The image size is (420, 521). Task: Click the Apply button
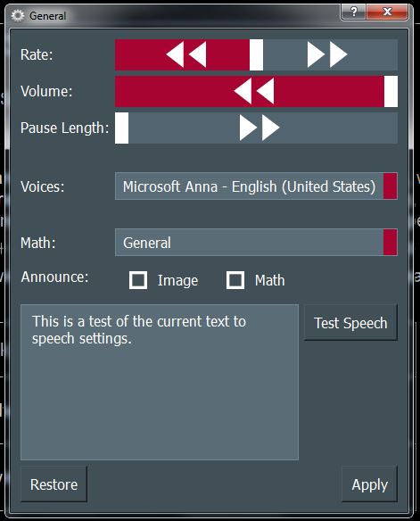point(369,484)
